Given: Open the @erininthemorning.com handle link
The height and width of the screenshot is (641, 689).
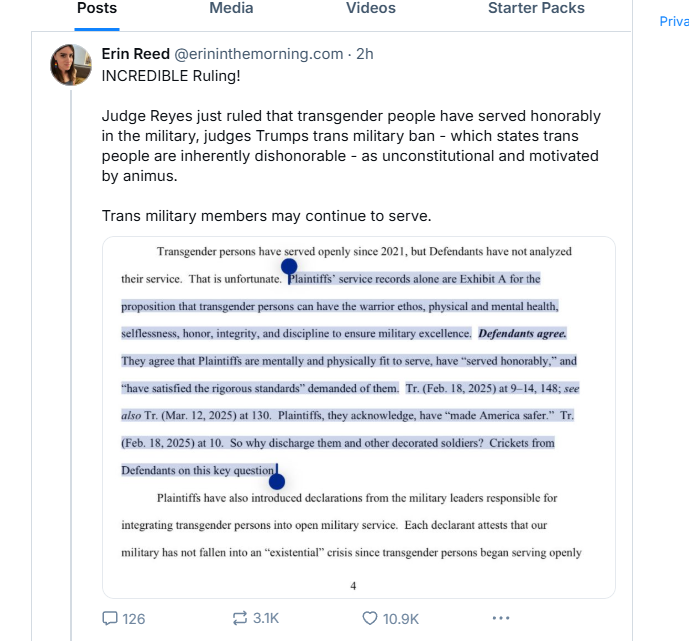Looking at the screenshot, I should (259, 54).
